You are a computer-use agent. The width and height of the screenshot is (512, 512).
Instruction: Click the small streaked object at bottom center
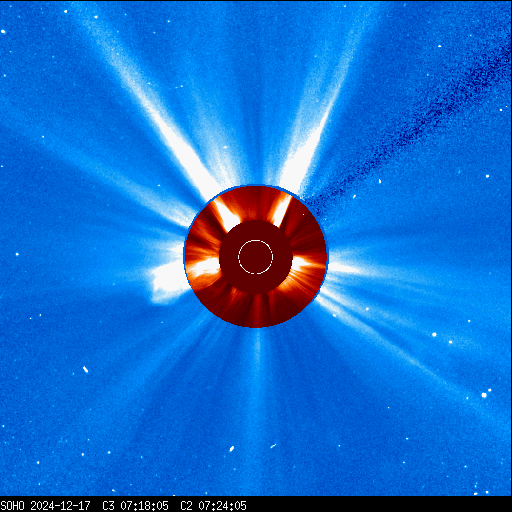point(273,446)
